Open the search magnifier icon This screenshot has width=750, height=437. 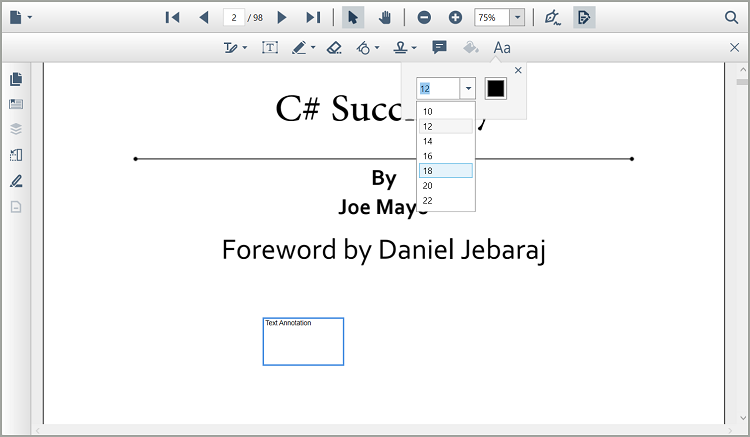pyautogui.click(x=730, y=17)
